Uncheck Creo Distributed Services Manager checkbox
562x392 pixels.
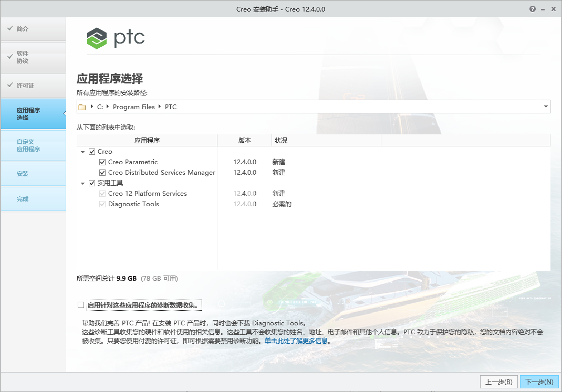coord(102,173)
